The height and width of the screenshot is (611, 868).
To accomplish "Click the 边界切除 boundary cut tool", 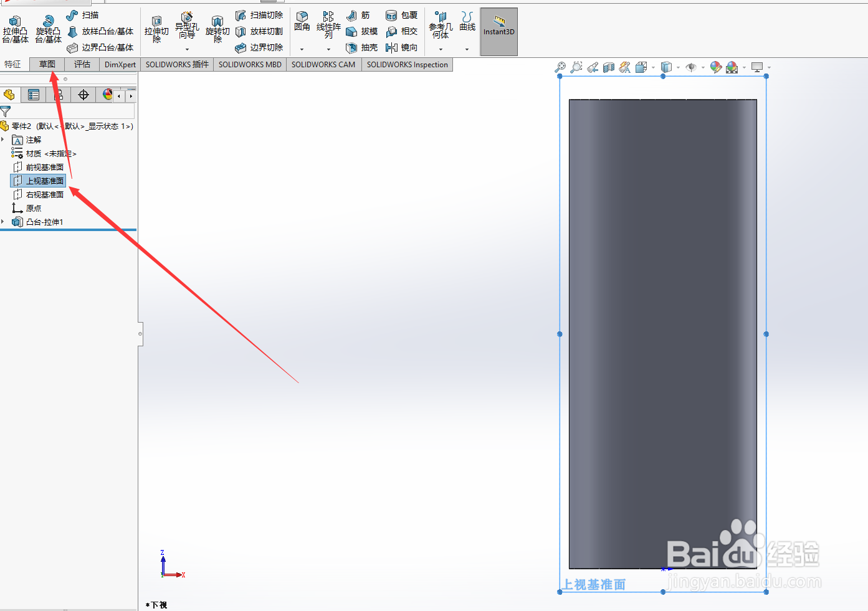I will click(259, 47).
